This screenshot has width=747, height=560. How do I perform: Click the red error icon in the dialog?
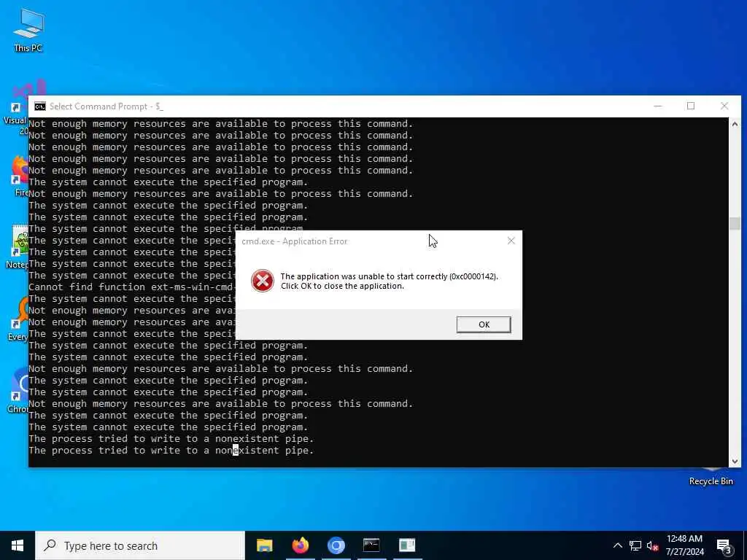263,281
